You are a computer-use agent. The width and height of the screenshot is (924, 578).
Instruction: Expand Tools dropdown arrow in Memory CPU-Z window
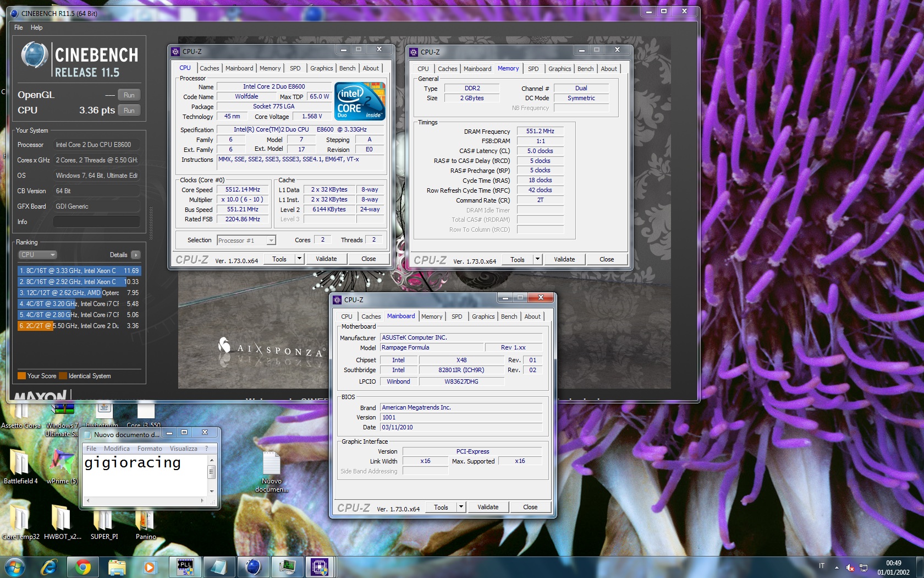pyautogui.click(x=537, y=259)
